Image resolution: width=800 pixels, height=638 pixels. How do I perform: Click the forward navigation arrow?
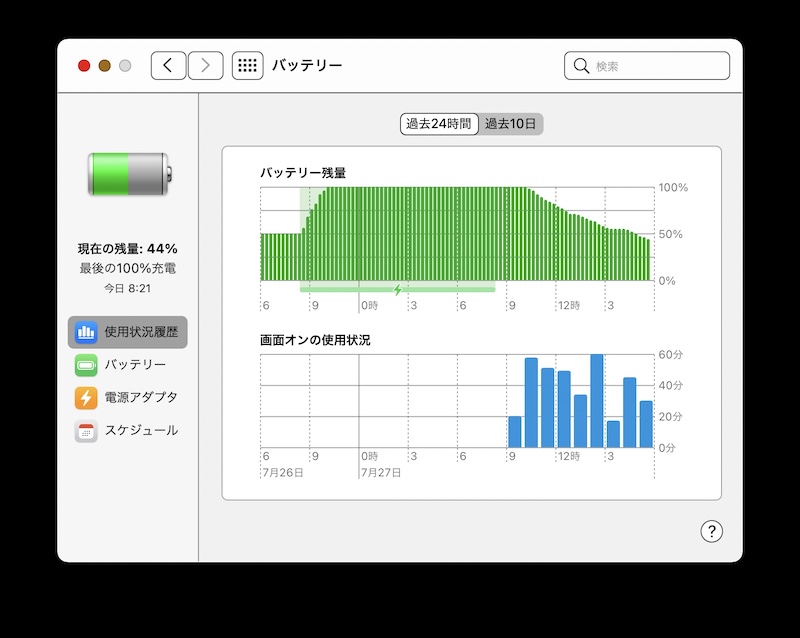(205, 65)
